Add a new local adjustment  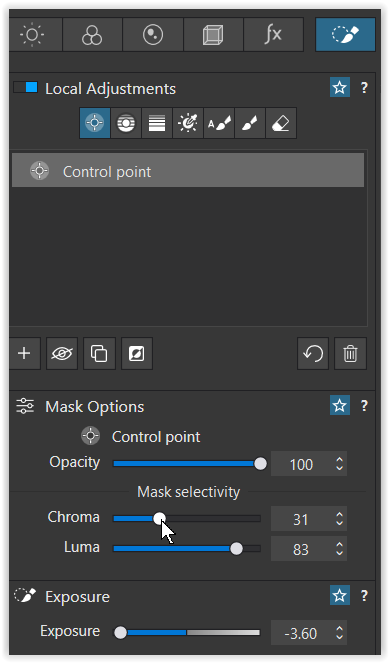pos(24,353)
